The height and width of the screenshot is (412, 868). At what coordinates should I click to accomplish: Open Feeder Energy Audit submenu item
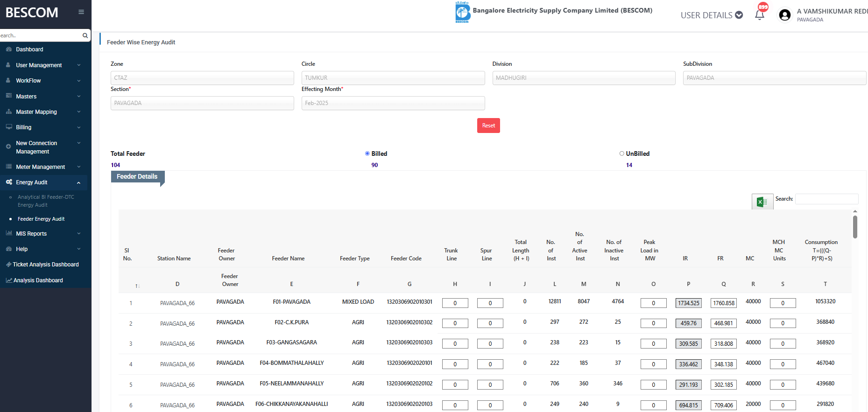(x=41, y=219)
